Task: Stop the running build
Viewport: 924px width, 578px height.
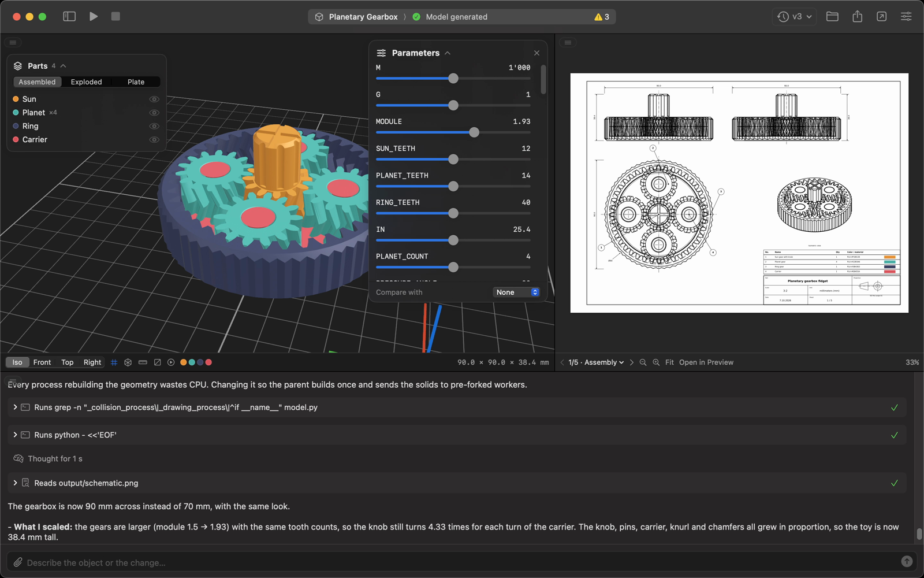Action: click(x=115, y=17)
